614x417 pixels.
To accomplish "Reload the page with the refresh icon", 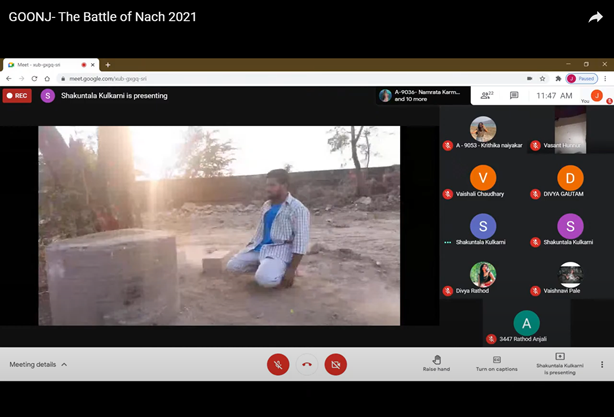I will tap(34, 79).
